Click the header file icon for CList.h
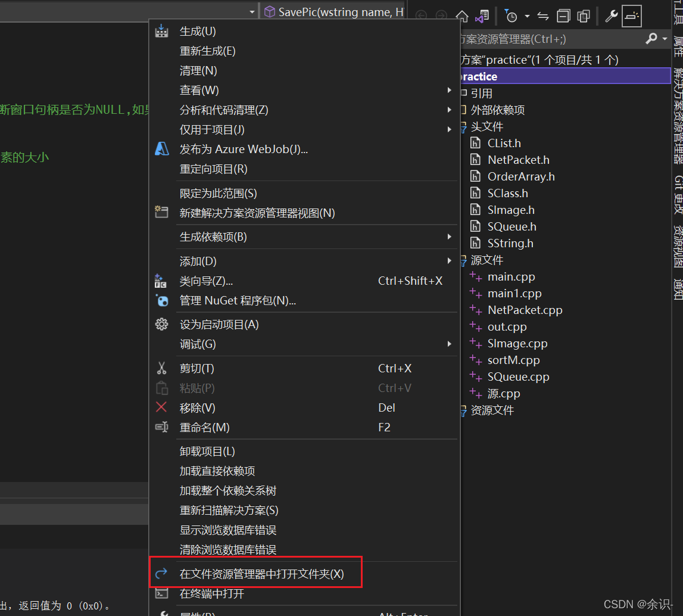This screenshot has height=616, width=683. coord(475,143)
